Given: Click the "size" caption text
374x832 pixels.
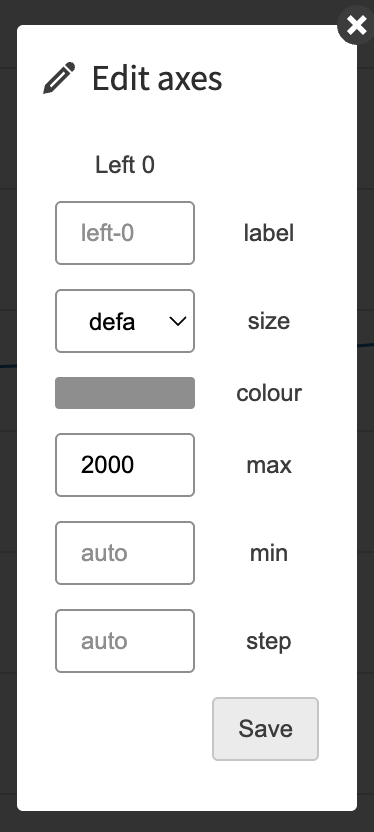Looking at the screenshot, I should [268, 321].
